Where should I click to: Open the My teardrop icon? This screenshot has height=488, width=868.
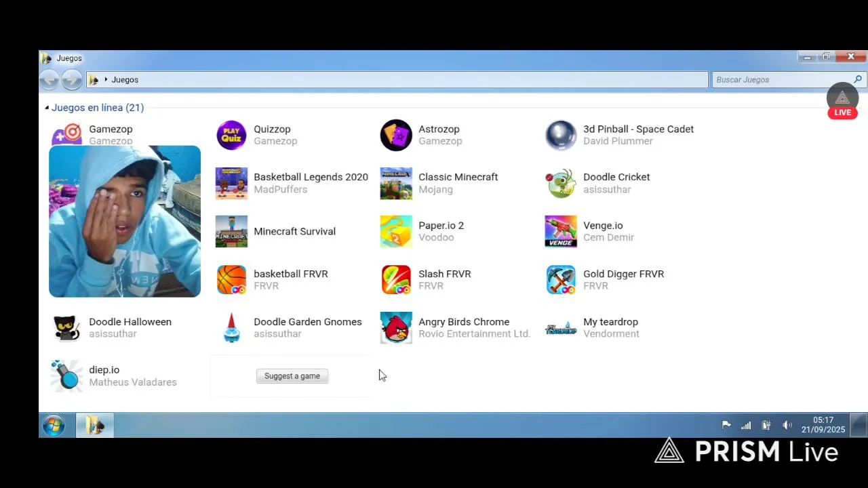[561, 328]
